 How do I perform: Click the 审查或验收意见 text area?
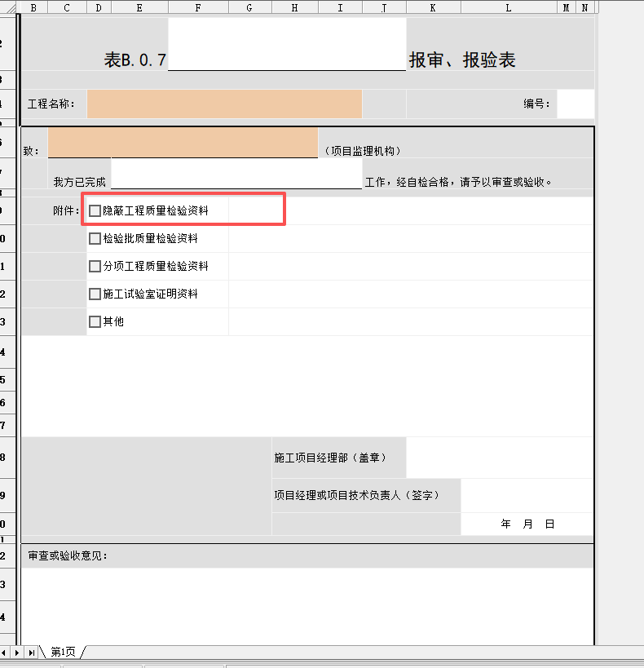click(307, 604)
